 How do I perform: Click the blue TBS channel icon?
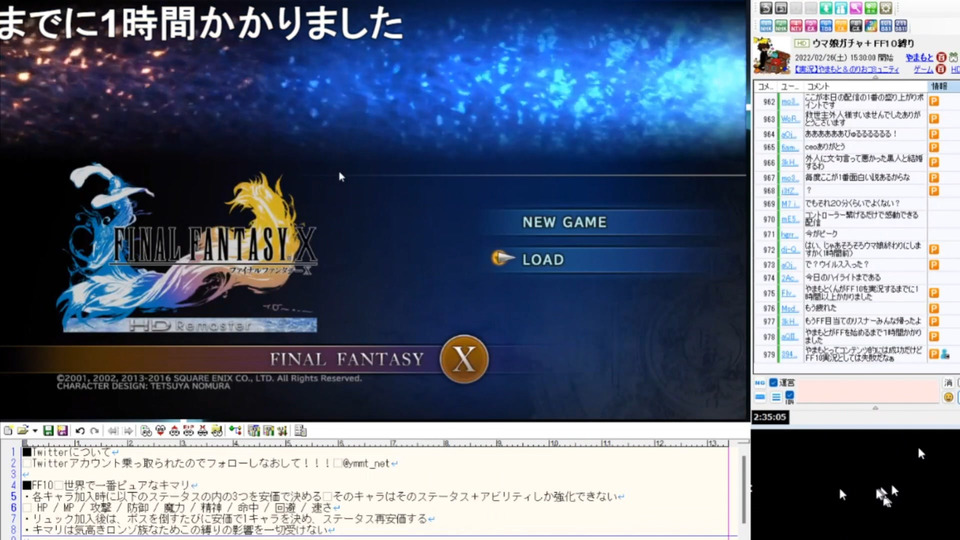826,26
